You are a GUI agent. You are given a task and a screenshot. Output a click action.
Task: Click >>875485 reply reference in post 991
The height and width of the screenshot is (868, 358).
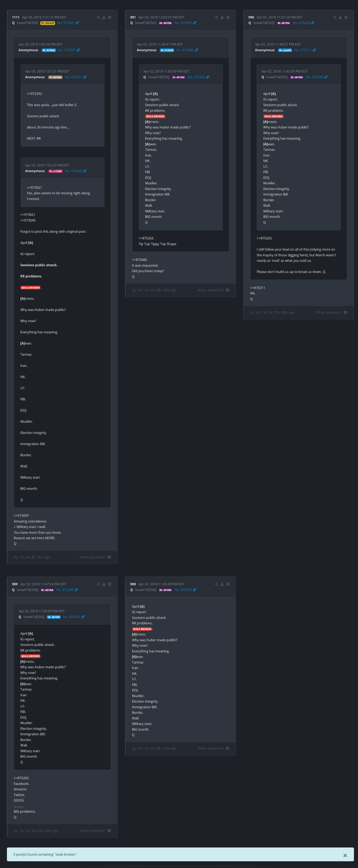(x=139, y=260)
